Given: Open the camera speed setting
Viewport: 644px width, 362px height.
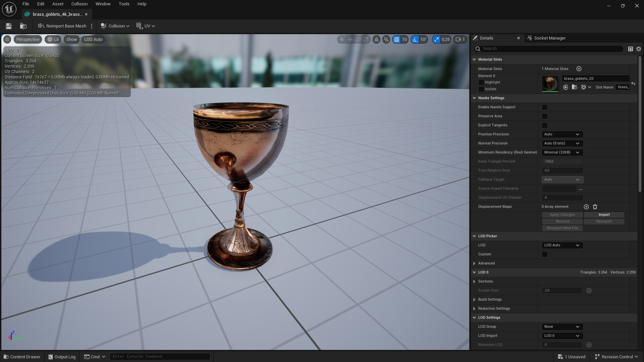Looking at the screenshot, I should [x=460, y=39].
